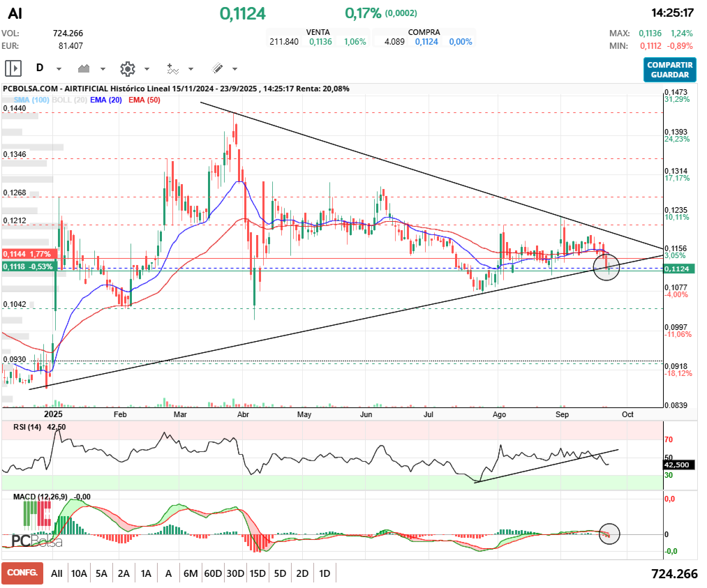707x588 pixels.
Task: Click the circled price breakout marker
Action: (x=606, y=266)
